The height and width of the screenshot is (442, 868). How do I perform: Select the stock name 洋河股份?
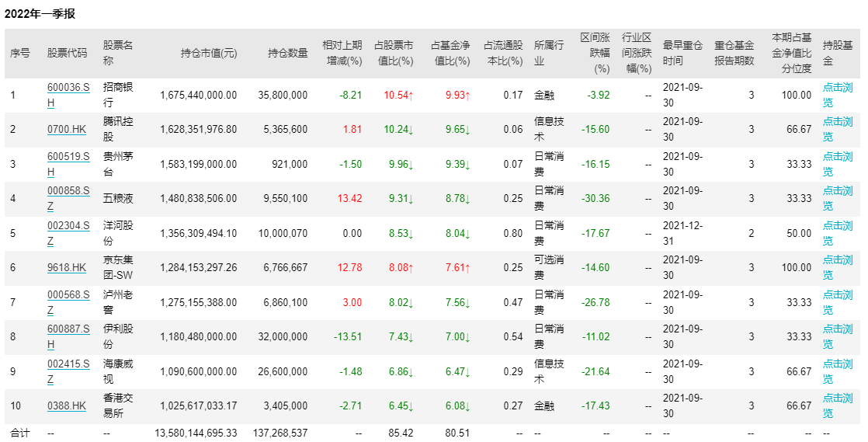(118, 233)
